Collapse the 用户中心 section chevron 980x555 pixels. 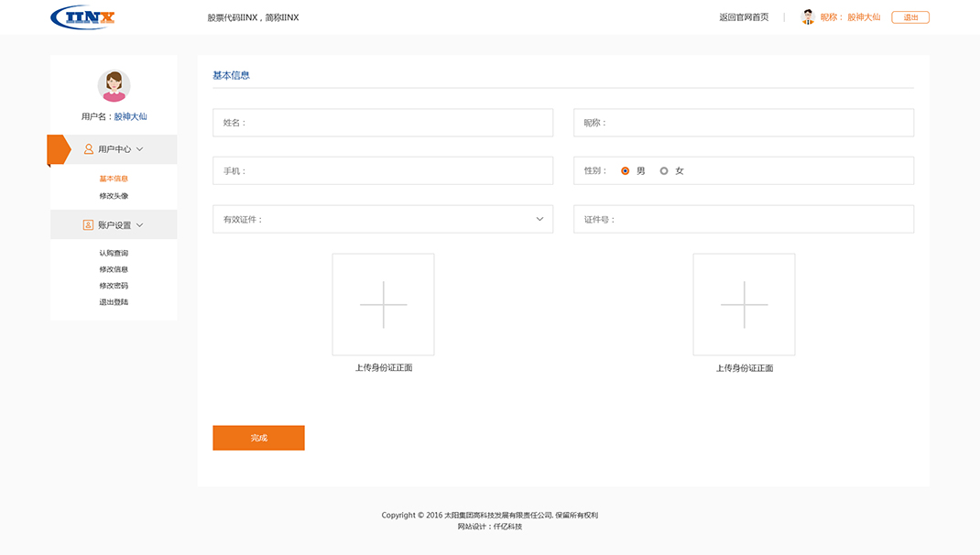[140, 149]
